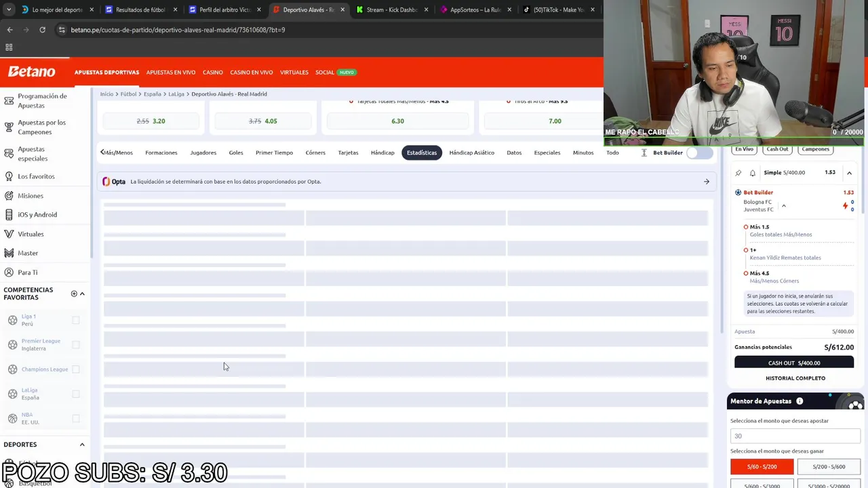Screen dimensions: 868x488
Task: Open the Estadísticas market tab
Action: pos(422,152)
